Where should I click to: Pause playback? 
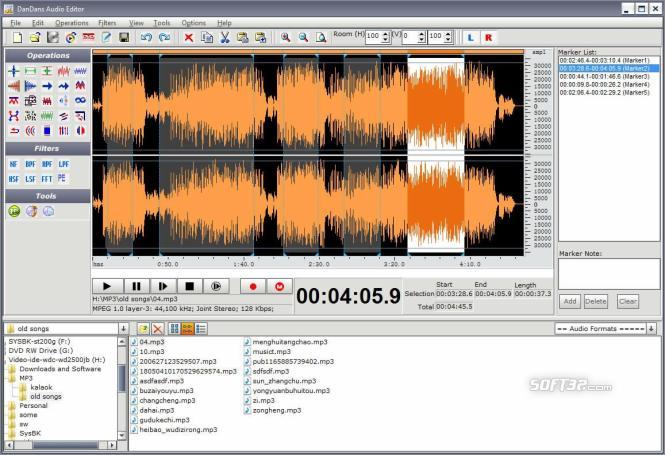[x=136, y=286]
